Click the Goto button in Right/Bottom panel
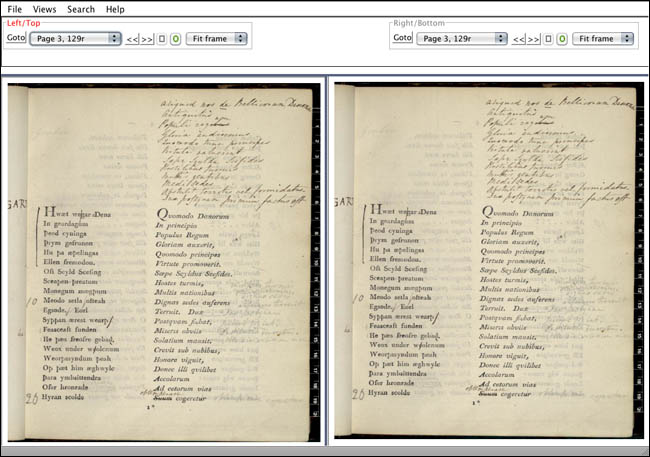This screenshot has height=457, width=650. tap(403, 37)
